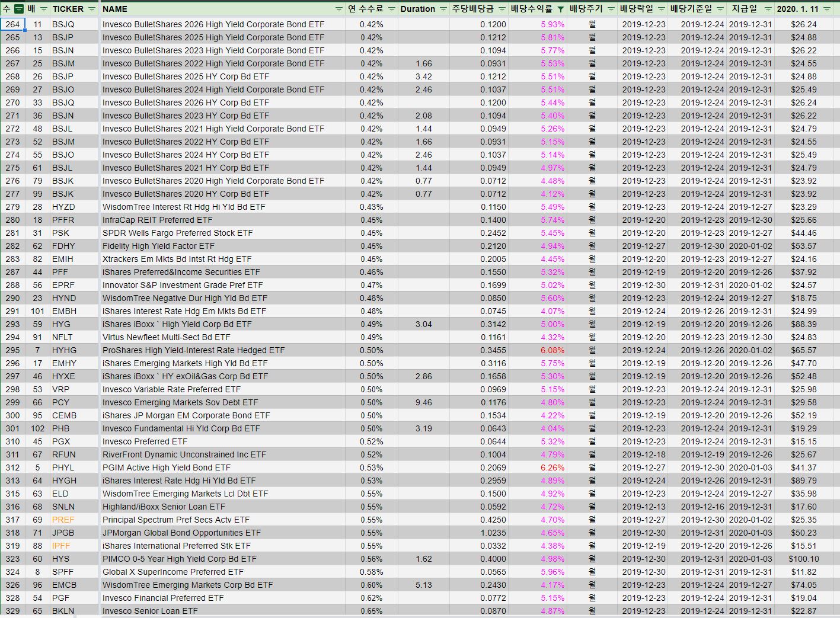Select name 'Virtus Newfleet Multi-Sect Bd ETF'
Screen dimensions: 840x618
point(222,337)
